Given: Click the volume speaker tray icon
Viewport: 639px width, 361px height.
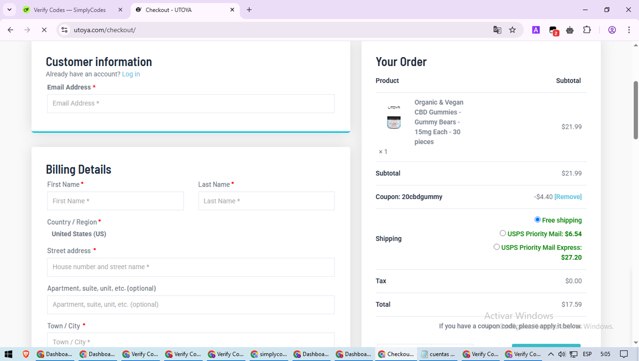Looking at the screenshot, I should [562, 354].
